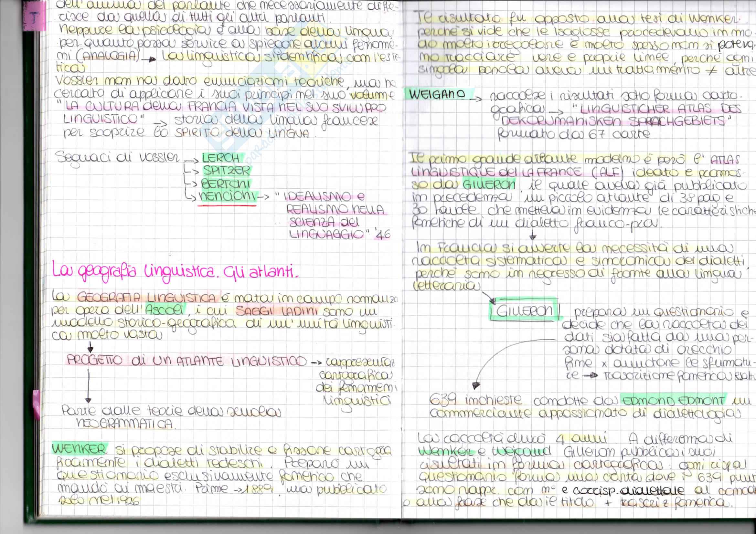Viewport: 756px width, 534px height.
Task: Click the boxed green name GILLIERON
Action: coord(524,310)
